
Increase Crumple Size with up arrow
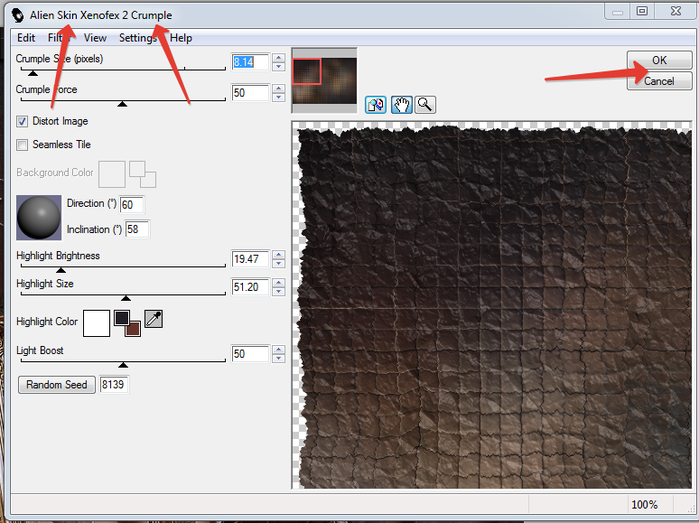(279, 58)
